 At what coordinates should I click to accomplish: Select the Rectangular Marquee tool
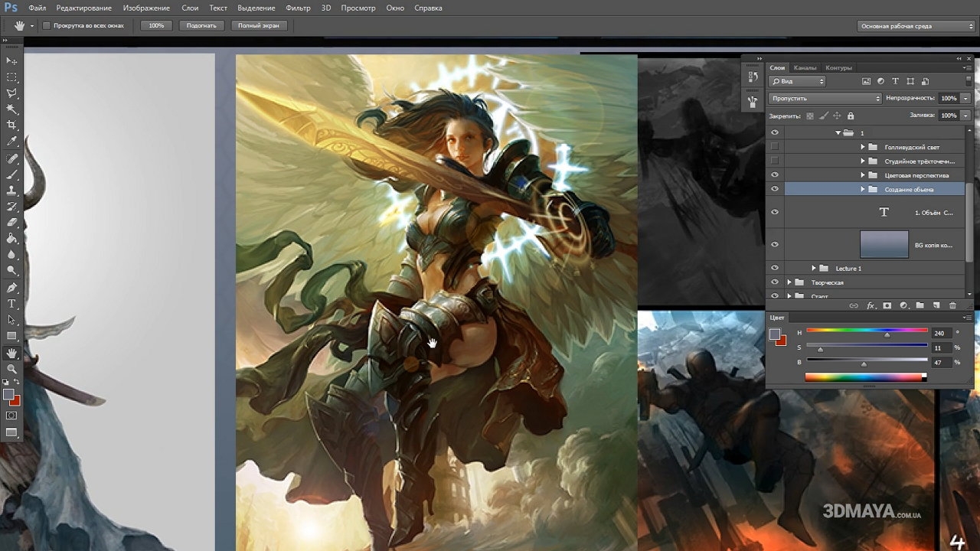11,77
